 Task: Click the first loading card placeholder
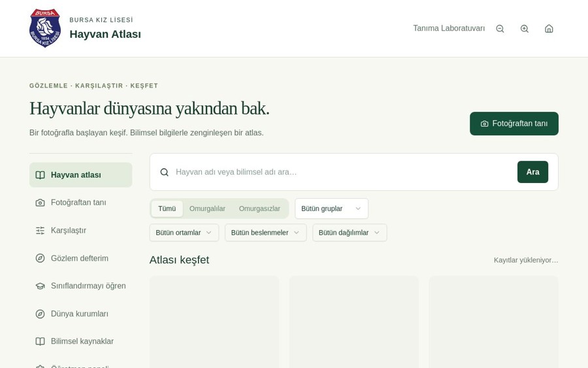coord(214,322)
